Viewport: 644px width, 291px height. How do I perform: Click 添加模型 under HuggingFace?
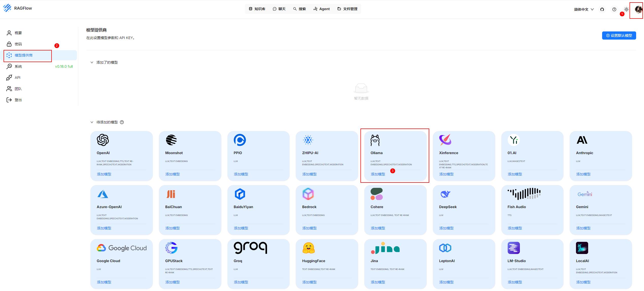coord(309,282)
